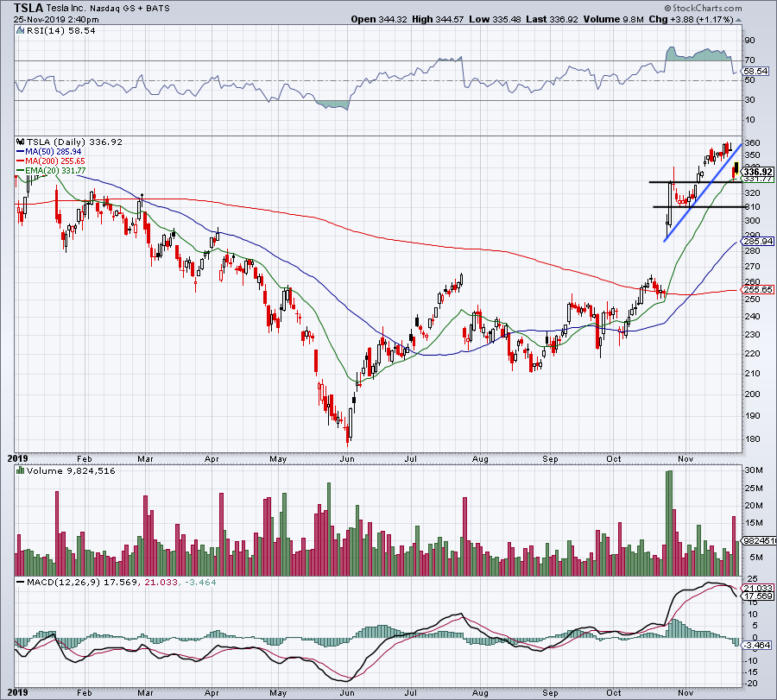Click the Mar label under the MACD panel
The width and height of the screenshot is (777, 700).
[145, 692]
